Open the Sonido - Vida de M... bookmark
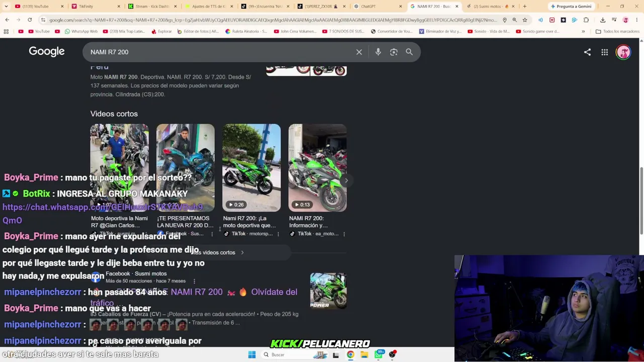644x362 pixels. [x=488, y=31]
